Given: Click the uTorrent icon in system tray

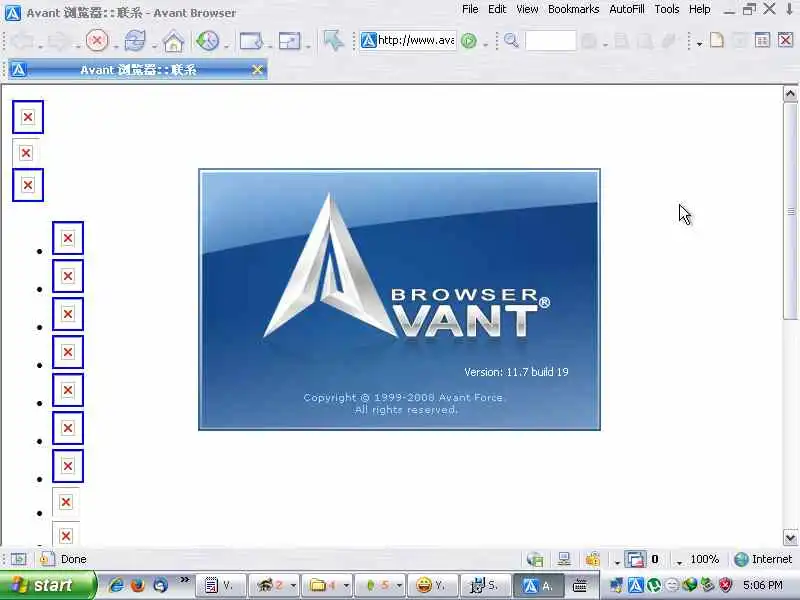Looking at the screenshot, I should click(x=654, y=585).
